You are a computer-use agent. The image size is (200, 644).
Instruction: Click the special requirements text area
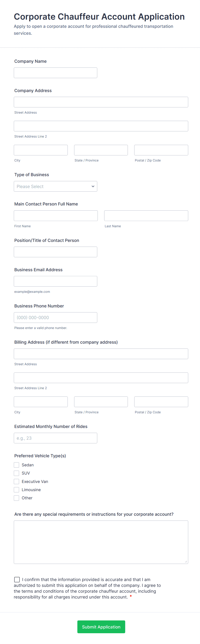[x=101, y=542]
